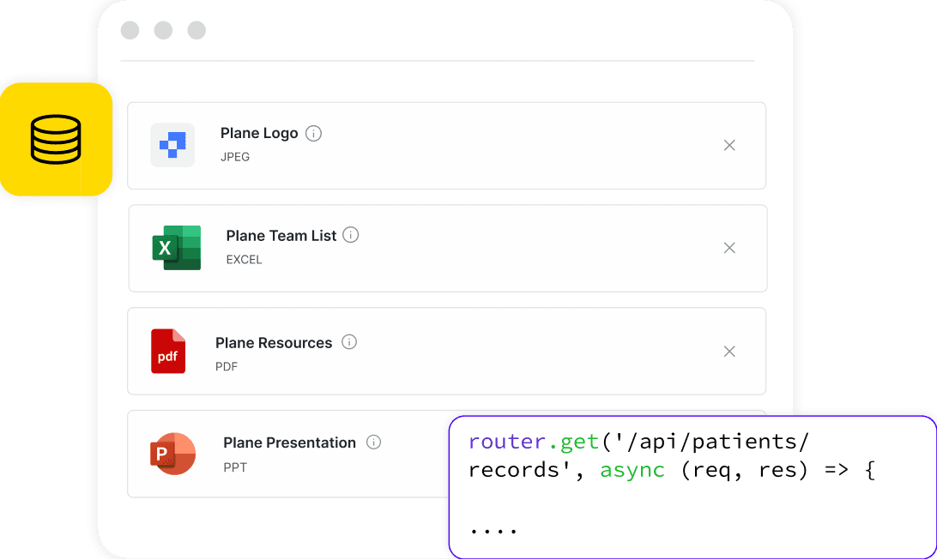The width and height of the screenshot is (937, 560).
Task: Click the Plane Logo file thumbnail
Action: (172, 145)
